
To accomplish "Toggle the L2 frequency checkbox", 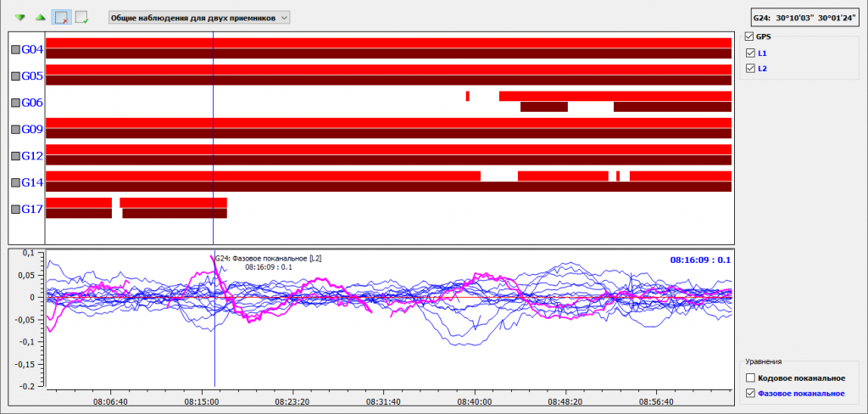I will (749, 68).
